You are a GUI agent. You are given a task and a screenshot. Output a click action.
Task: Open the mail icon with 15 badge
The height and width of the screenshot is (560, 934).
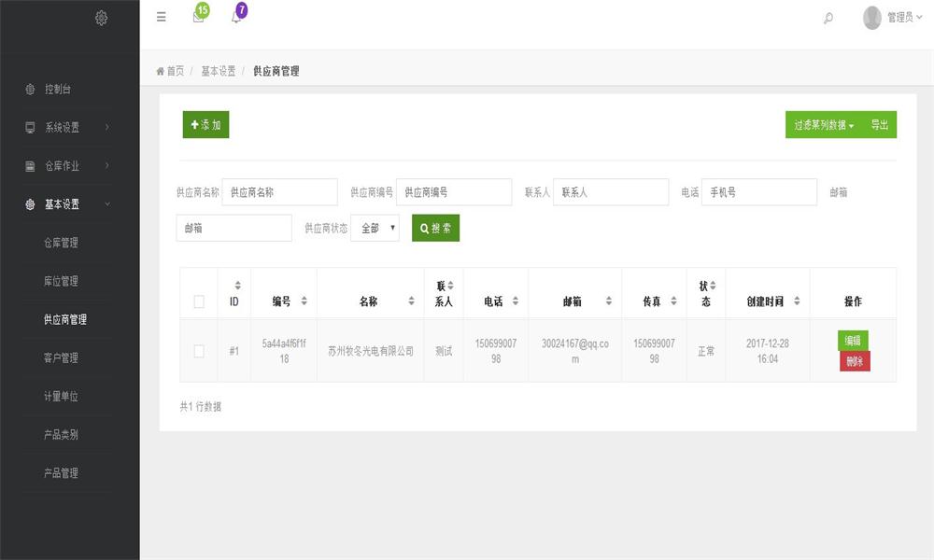198,17
